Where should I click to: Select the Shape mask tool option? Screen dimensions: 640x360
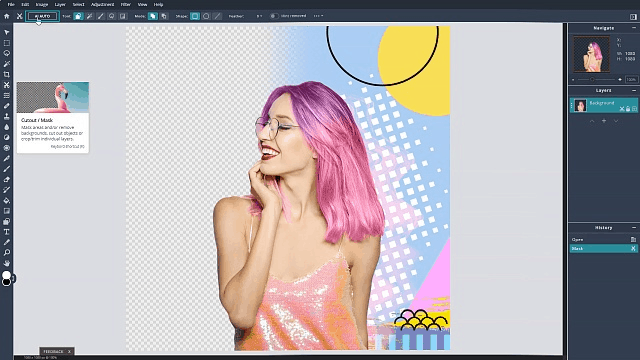(x=78, y=16)
